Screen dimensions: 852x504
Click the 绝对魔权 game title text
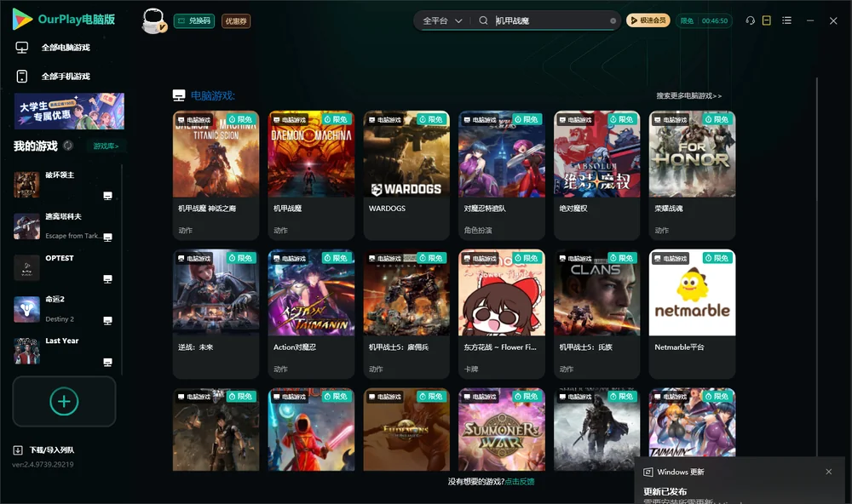573,209
